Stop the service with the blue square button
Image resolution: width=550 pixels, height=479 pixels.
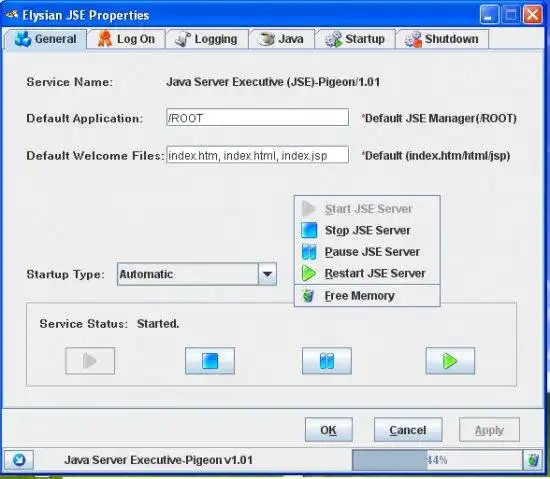pos(210,361)
